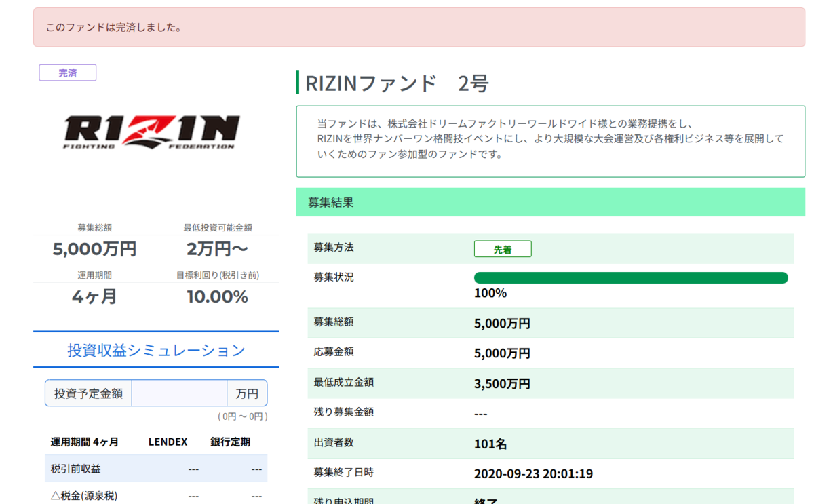
Task: Click the このファンドは完済しました notice
Action: point(420,28)
